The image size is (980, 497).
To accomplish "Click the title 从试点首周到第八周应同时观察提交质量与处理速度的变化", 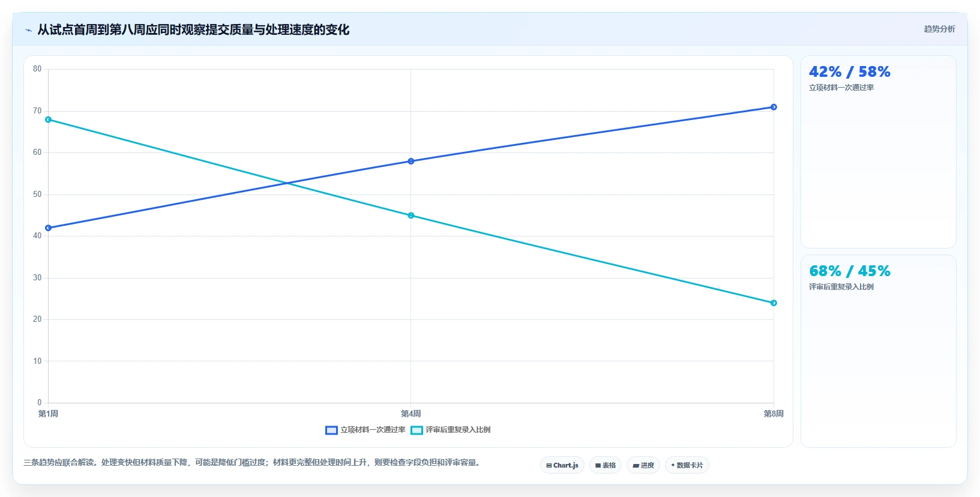I will (193, 30).
